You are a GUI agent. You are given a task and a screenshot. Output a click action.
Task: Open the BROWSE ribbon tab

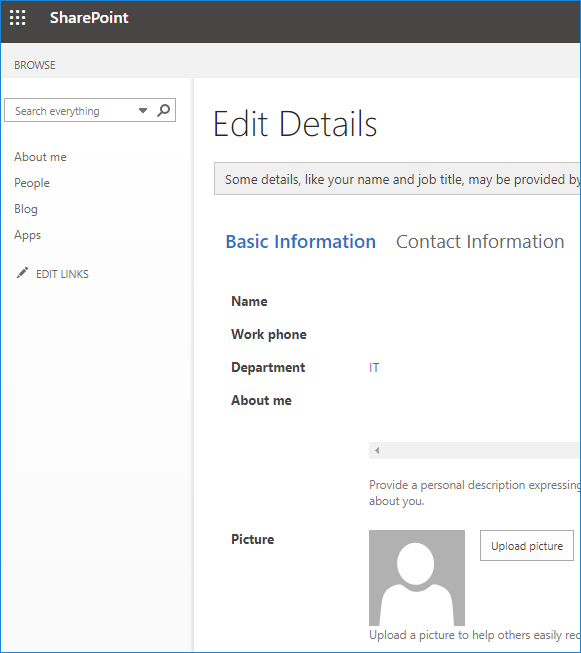[x=35, y=65]
